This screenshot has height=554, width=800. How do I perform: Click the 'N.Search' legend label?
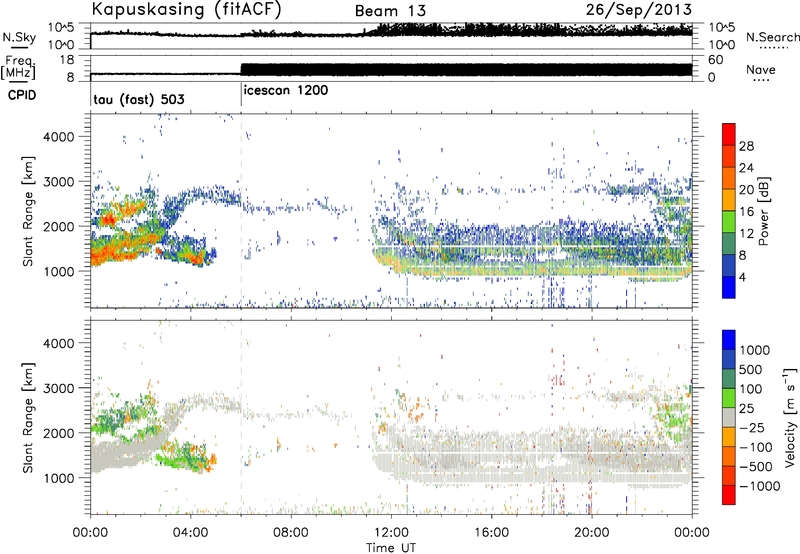click(773, 37)
